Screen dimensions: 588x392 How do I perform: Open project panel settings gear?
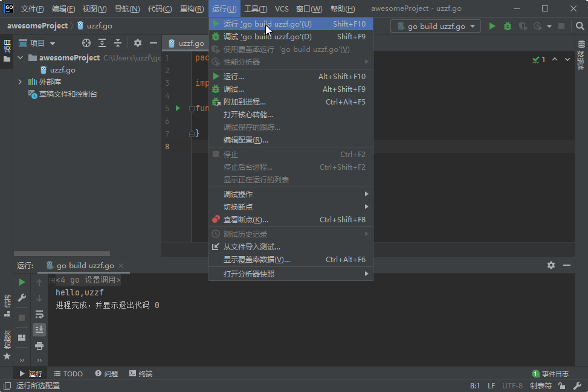(138, 43)
